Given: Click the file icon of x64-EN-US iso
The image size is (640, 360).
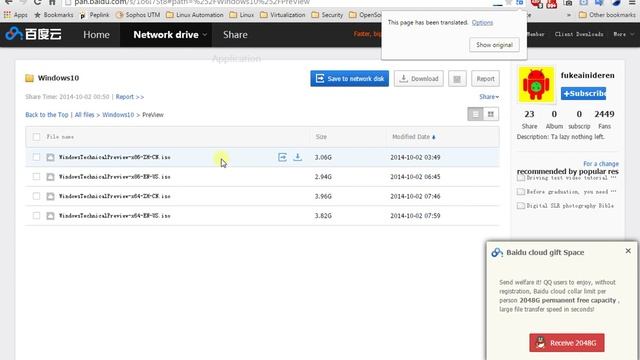Looking at the screenshot, I should (x=50, y=216).
